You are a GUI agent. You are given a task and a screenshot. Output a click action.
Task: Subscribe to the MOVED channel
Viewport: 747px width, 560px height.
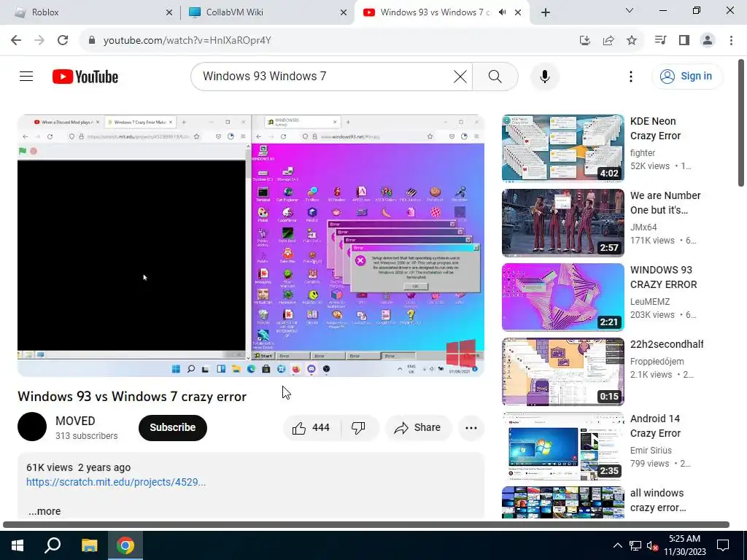pyautogui.click(x=173, y=427)
